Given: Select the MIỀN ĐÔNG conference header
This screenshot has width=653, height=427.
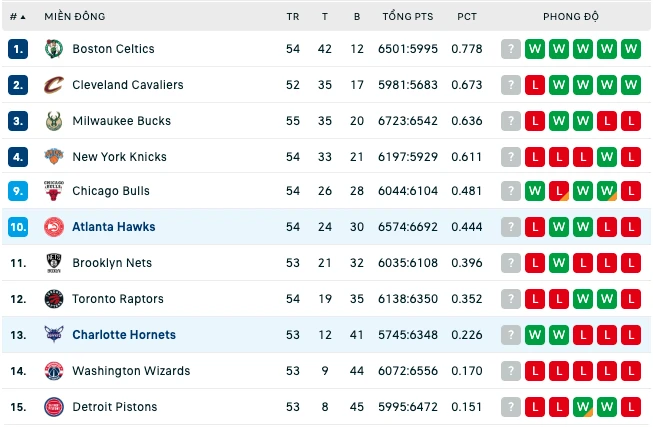Looking at the screenshot, I should [x=75, y=17].
